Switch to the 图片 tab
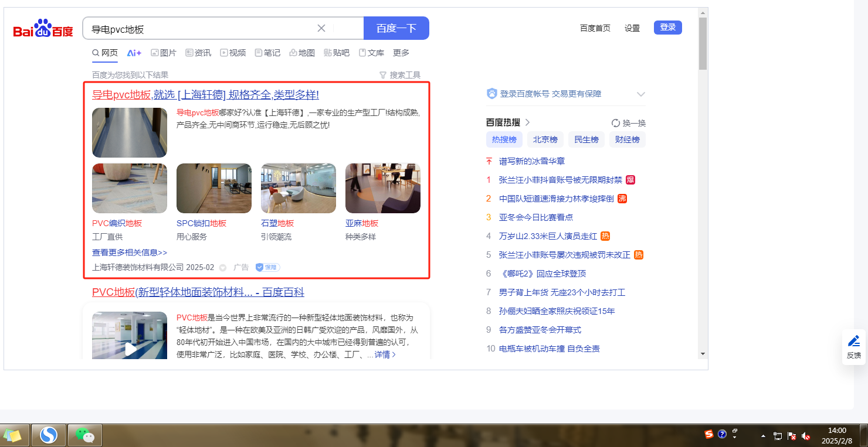This screenshot has height=447, width=868. click(x=164, y=53)
